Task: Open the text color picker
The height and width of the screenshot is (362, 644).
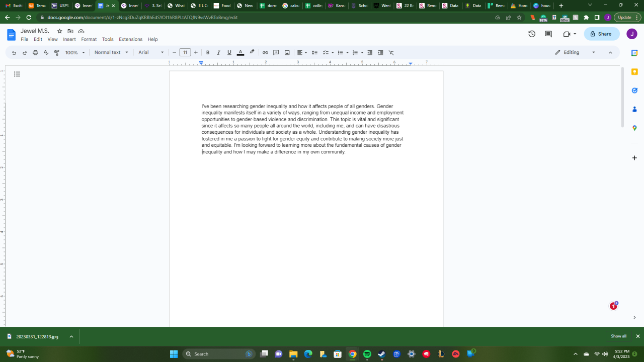Action: point(240,52)
